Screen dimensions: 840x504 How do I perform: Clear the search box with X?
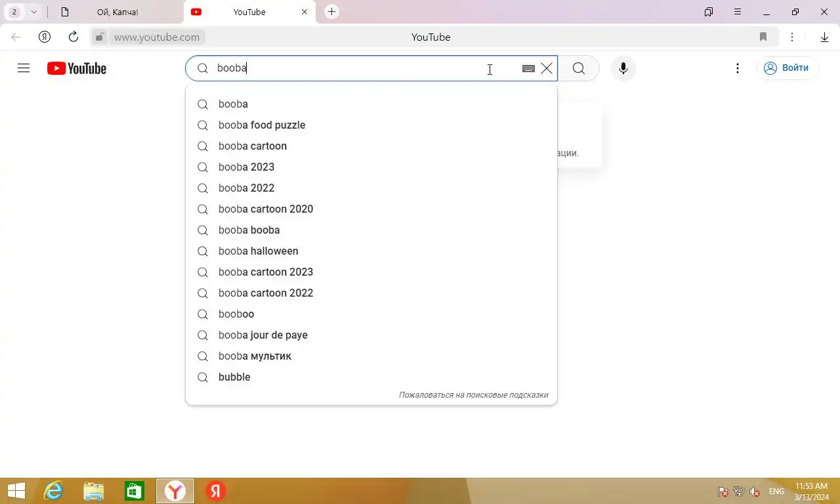click(x=547, y=68)
